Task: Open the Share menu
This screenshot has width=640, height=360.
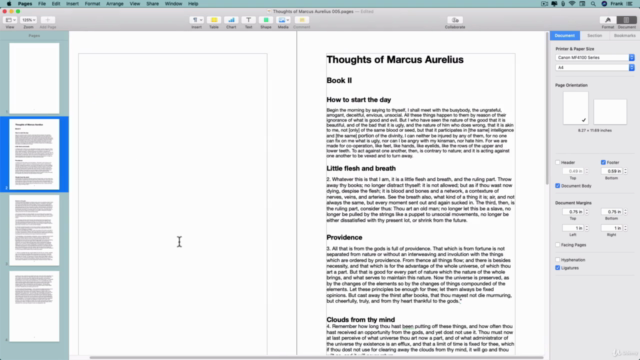Action: point(152,4)
